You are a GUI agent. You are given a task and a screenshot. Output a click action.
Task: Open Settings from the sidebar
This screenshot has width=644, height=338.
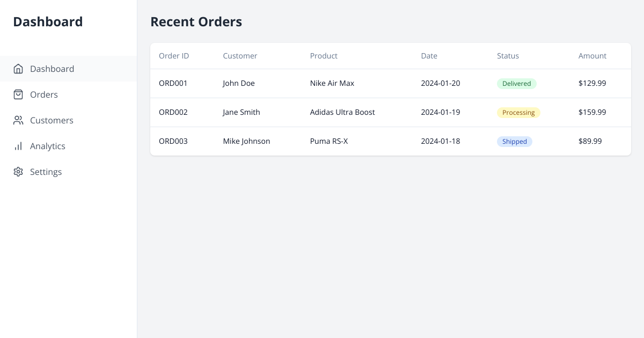coord(46,172)
